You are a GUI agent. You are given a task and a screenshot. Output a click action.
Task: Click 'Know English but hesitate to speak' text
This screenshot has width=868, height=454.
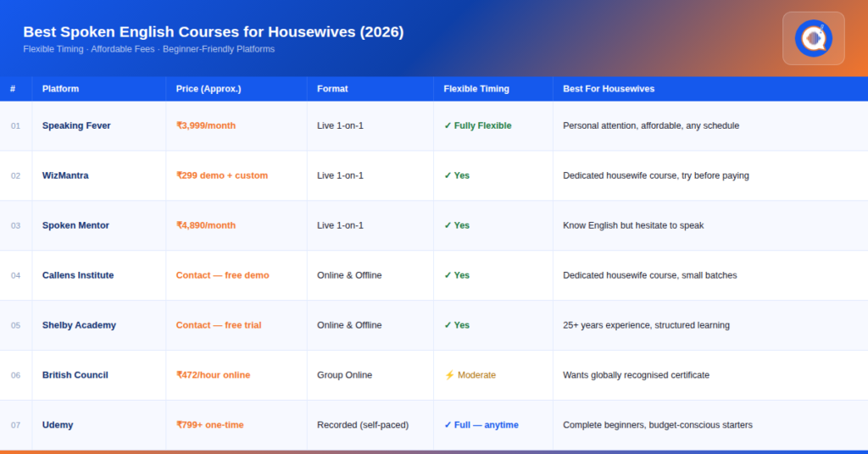click(633, 225)
